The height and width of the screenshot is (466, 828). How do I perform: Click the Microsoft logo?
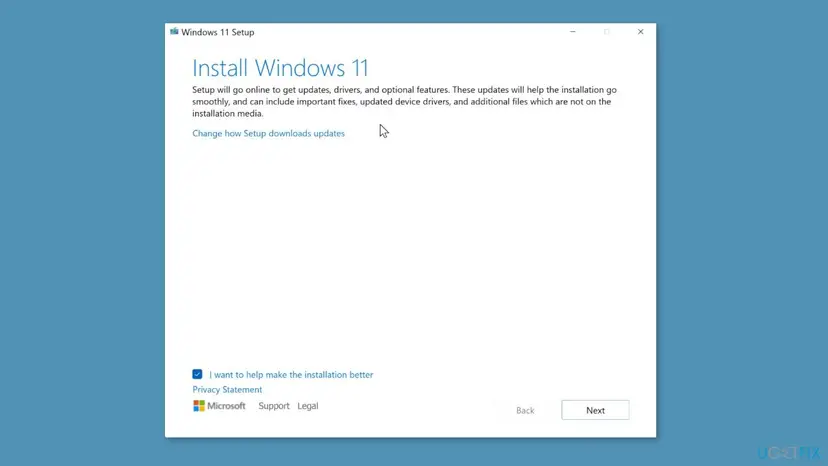click(219, 406)
